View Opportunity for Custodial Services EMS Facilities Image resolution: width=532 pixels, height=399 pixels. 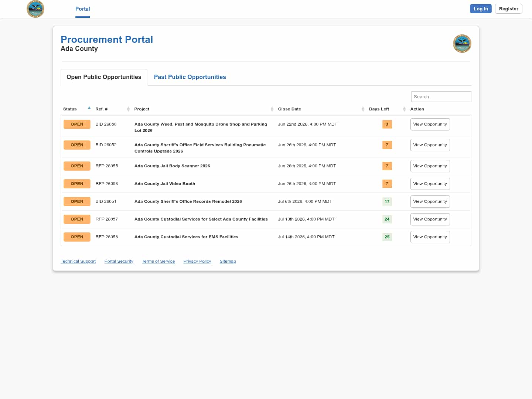click(x=430, y=237)
